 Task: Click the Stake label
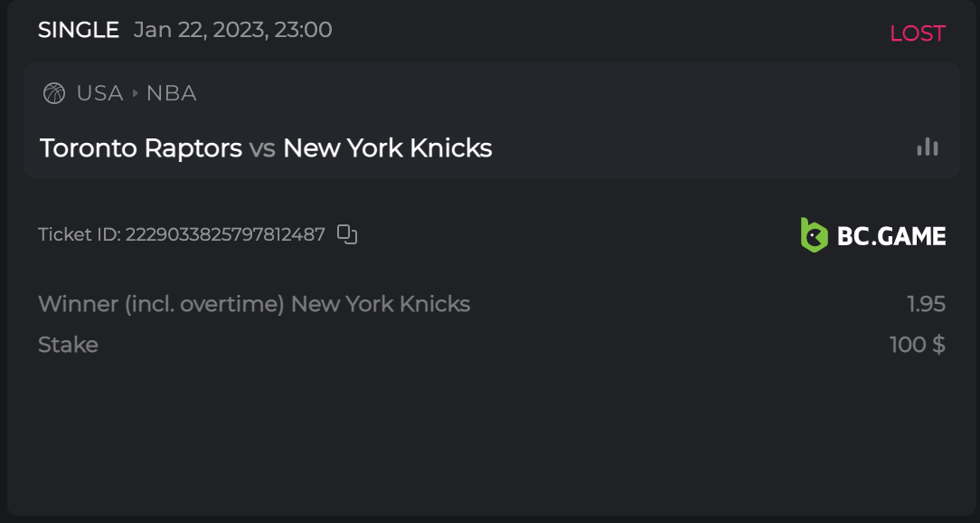point(68,345)
